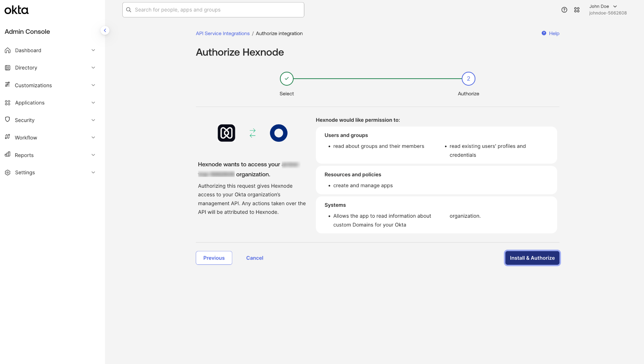The height and width of the screenshot is (364, 644).
Task: Expand the Settings menu chevron
Action: pos(93,172)
